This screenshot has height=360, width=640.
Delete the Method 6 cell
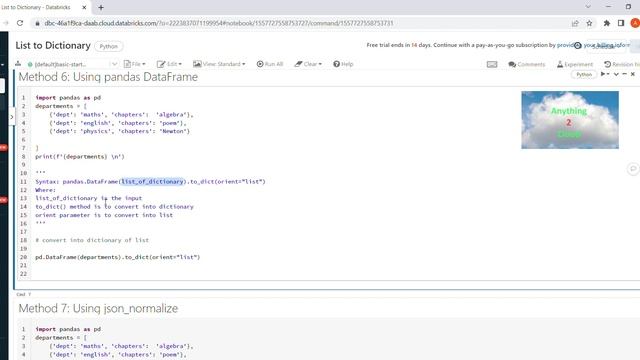[x=633, y=74]
